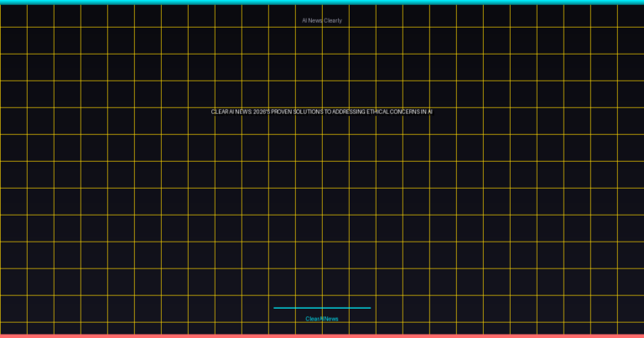
Task: Click the word 'Clearly' in the site title
Action: point(332,20)
